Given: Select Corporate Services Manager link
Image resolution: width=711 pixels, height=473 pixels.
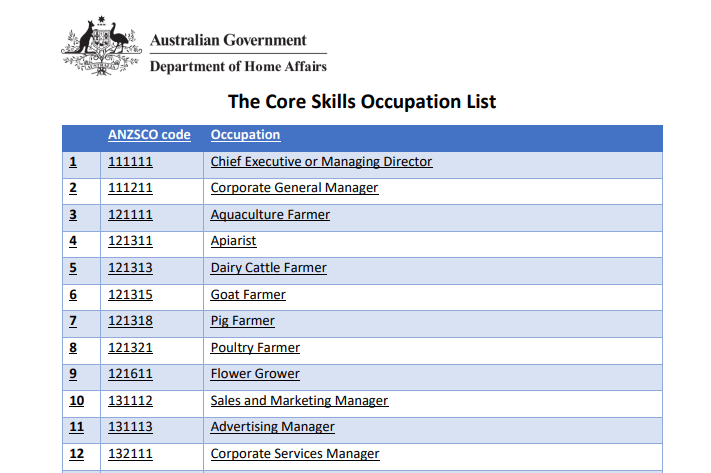Looking at the screenshot, I should [x=295, y=454].
